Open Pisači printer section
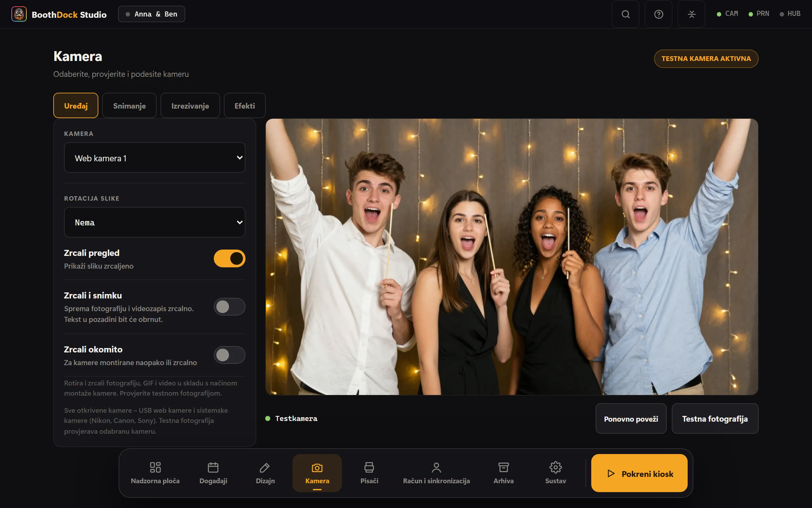 tap(369, 473)
